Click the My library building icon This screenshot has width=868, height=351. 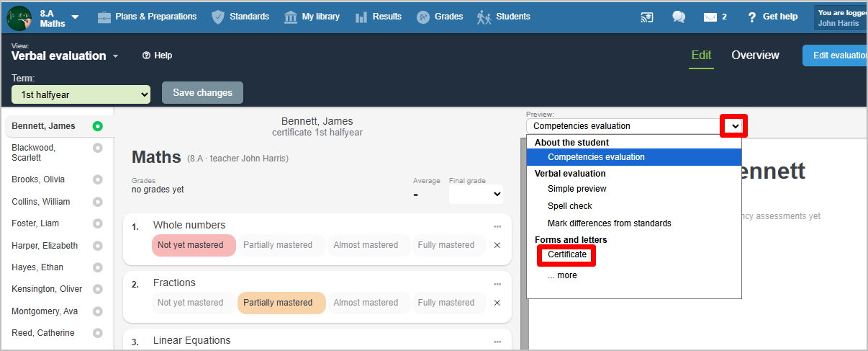tap(291, 17)
